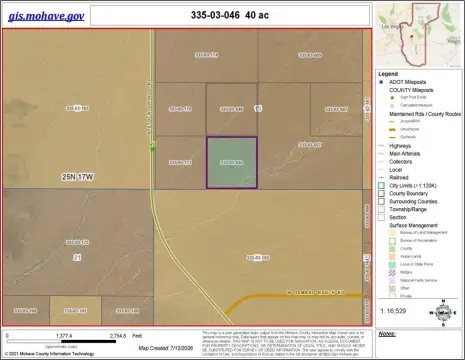Click the Surrounding Counties legend square
The image size is (465, 360).
tap(381, 202)
